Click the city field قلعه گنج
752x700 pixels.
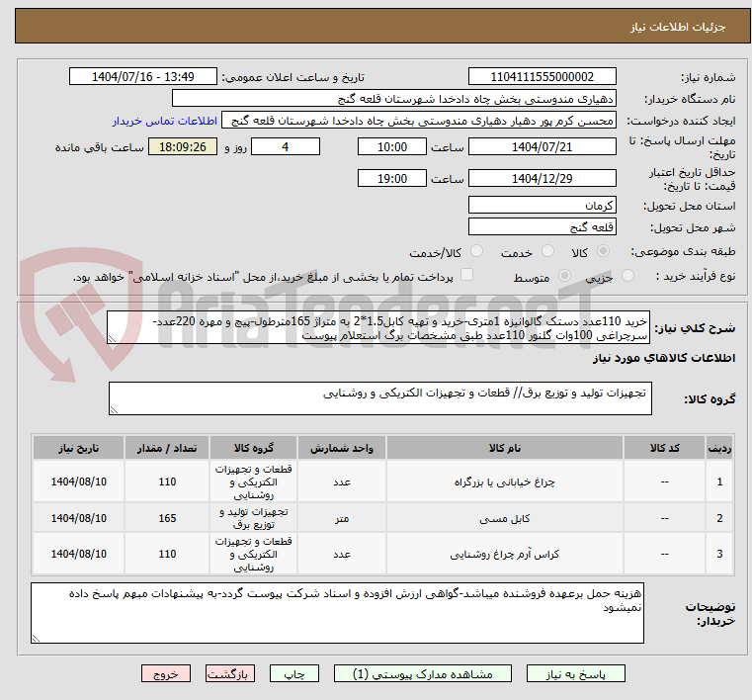(542, 227)
